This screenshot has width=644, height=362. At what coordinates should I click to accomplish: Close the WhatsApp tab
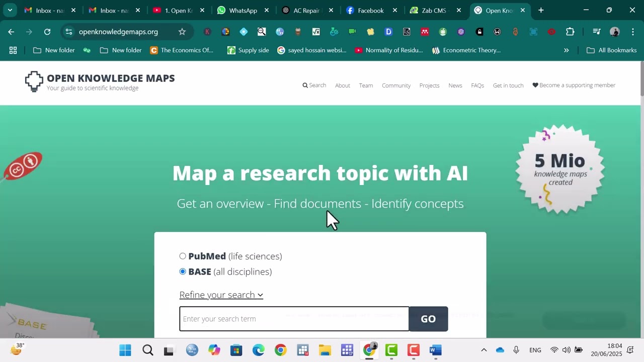click(x=266, y=10)
